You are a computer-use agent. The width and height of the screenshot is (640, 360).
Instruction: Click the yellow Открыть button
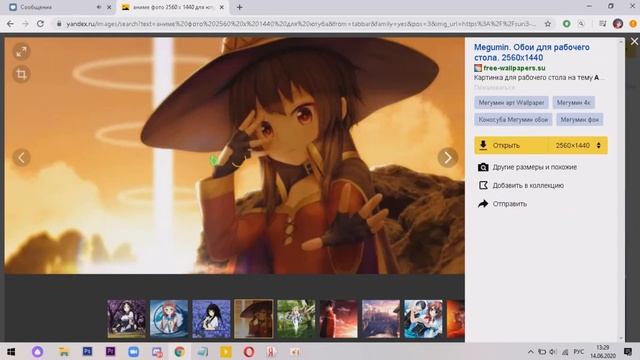511,145
